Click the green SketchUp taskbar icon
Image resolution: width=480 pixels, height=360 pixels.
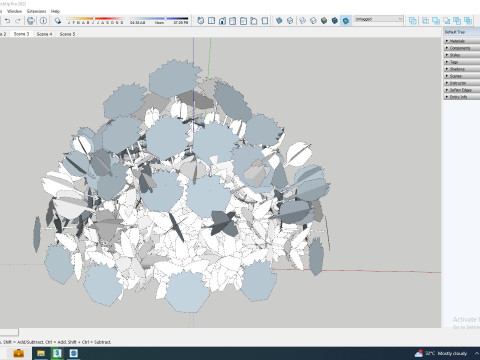click(x=57, y=353)
